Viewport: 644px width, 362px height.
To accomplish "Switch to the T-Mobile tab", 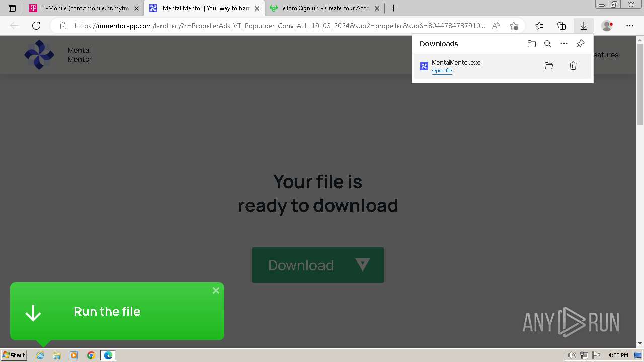I will [84, 8].
